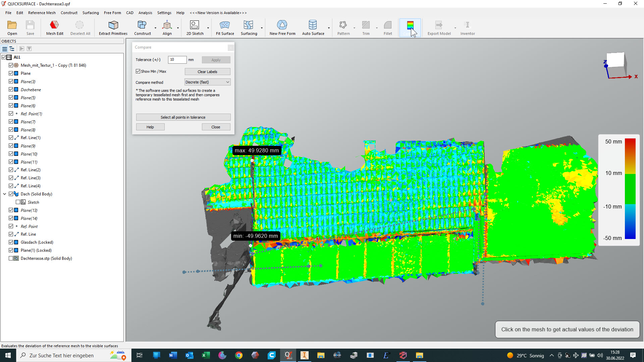644x362 pixels.
Task: Click Select all points in tolerance
Action: coord(183,117)
